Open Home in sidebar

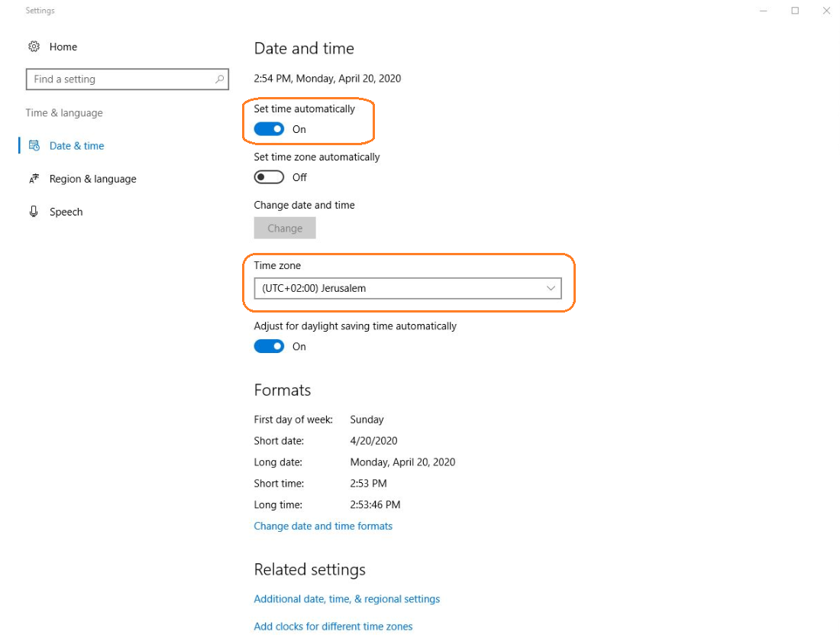(63, 47)
